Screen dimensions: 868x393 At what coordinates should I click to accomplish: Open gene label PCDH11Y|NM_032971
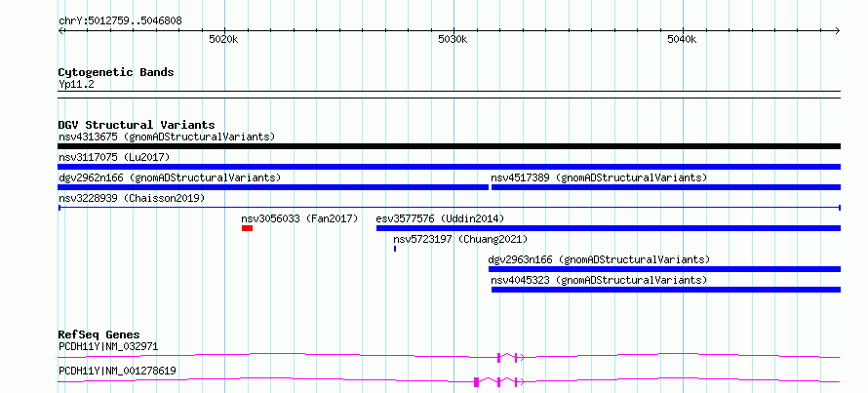108,347
